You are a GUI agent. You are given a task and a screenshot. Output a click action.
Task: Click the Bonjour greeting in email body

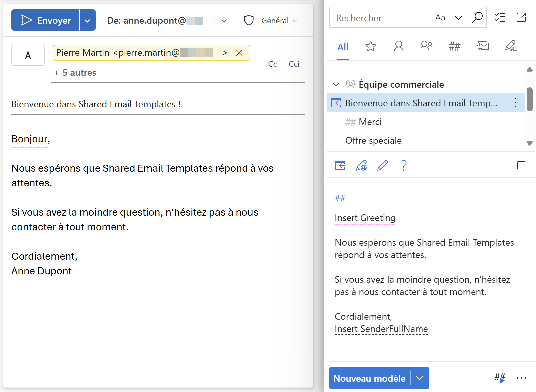tap(31, 139)
